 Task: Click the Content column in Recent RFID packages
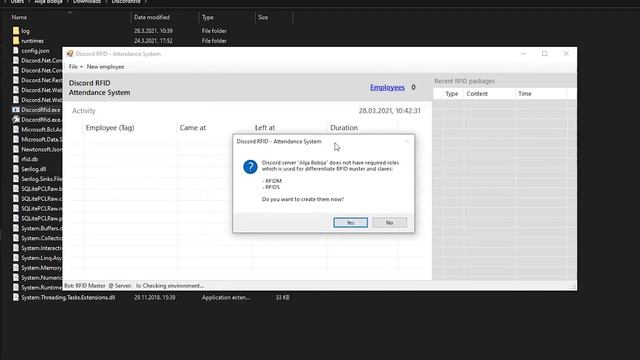(477, 94)
